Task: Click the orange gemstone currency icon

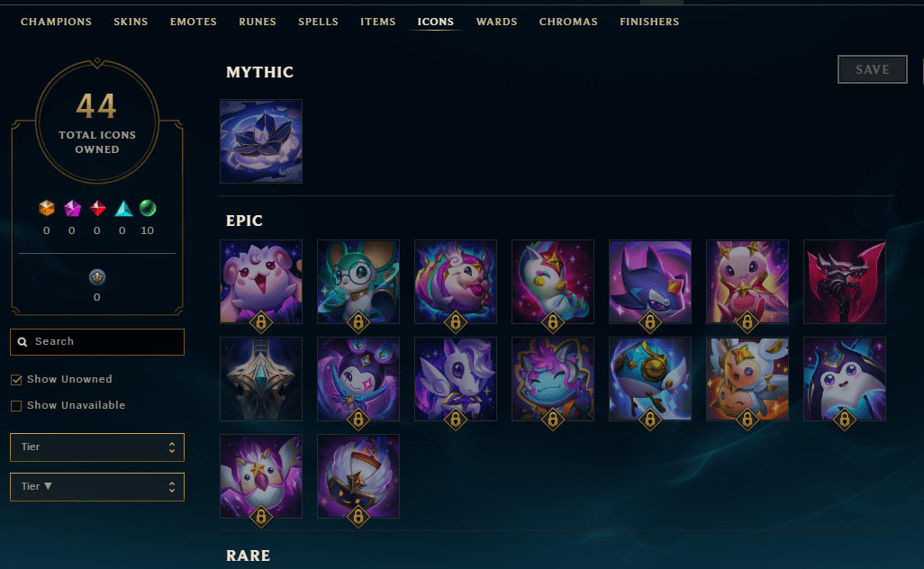Action: pyautogui.click(x=47, y=208)
